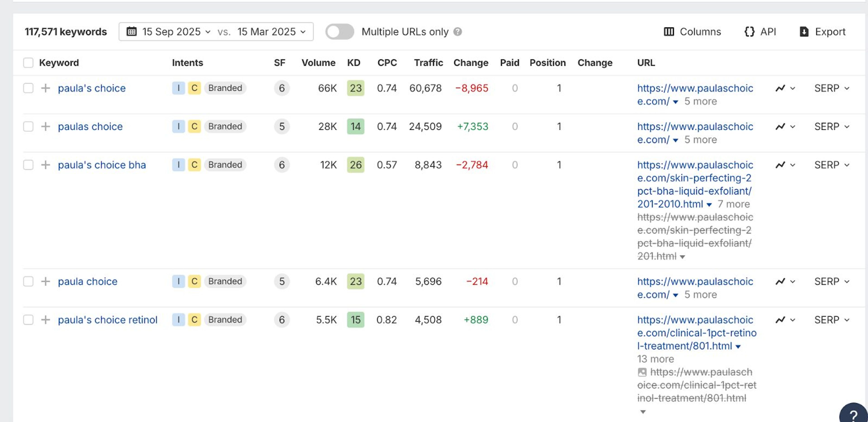Click the calendar icon in the date selector
The width and height of the screenshot is (868, 422).
131,32
